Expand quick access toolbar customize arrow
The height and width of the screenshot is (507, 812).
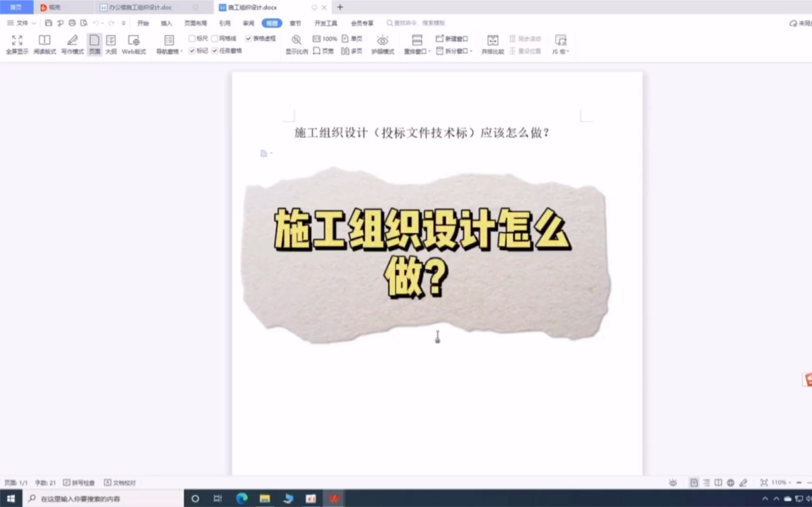coord(124,23)
